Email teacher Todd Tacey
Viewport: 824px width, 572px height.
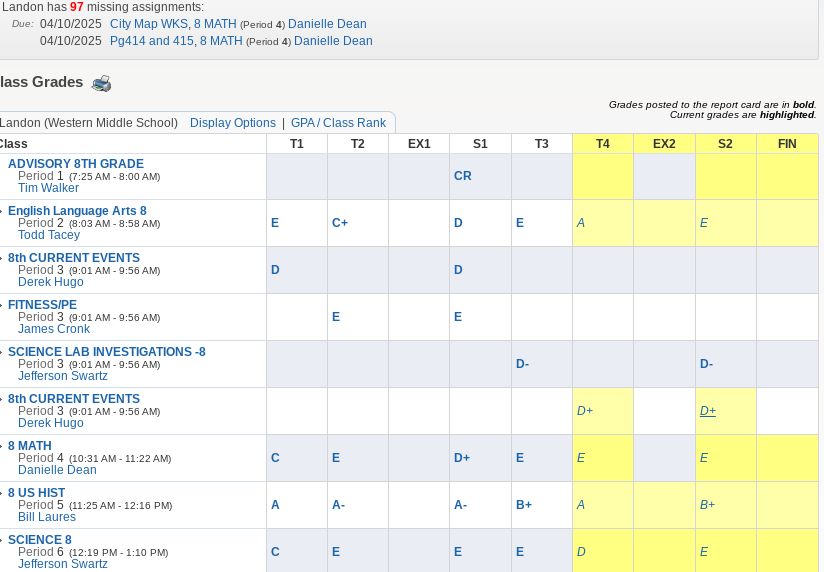(48, 235)
